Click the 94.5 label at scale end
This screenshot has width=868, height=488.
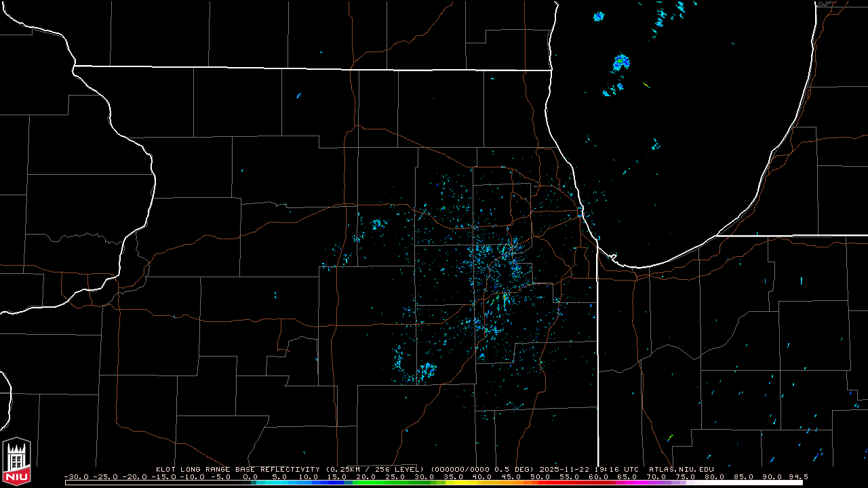click(799, 476)
